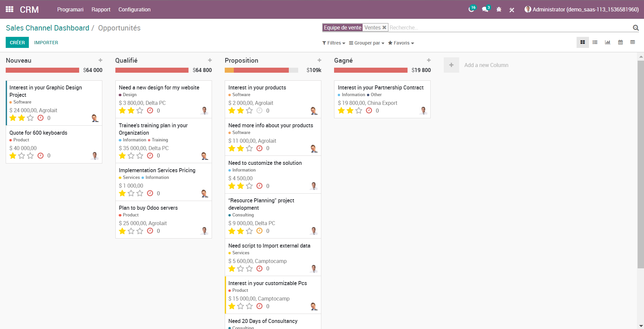Open activity clock on Plan to buy Odoo servers

pyautogui.click(x=150, y=231)
